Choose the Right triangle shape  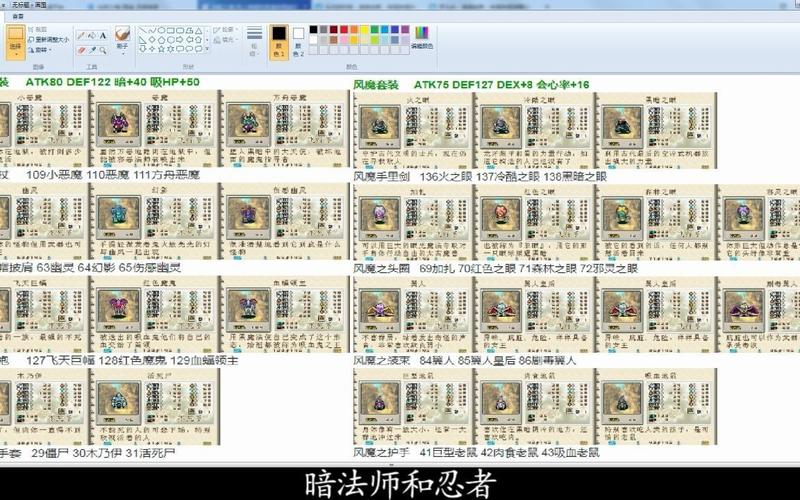pyautogui.click(x=143, y=40)
